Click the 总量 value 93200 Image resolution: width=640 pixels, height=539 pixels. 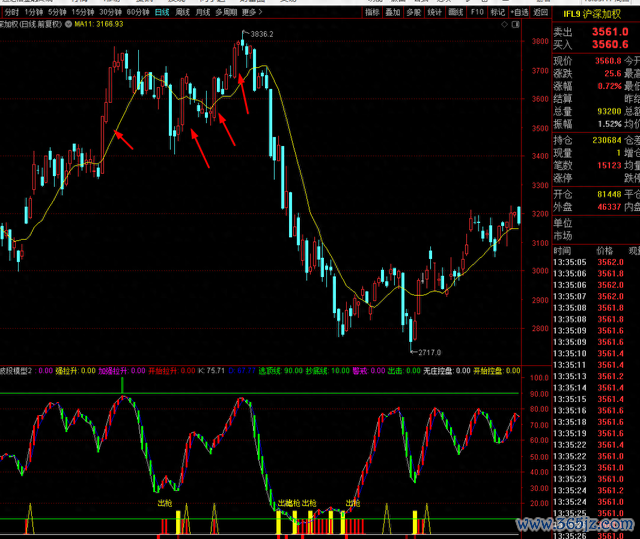click(609, 111)
